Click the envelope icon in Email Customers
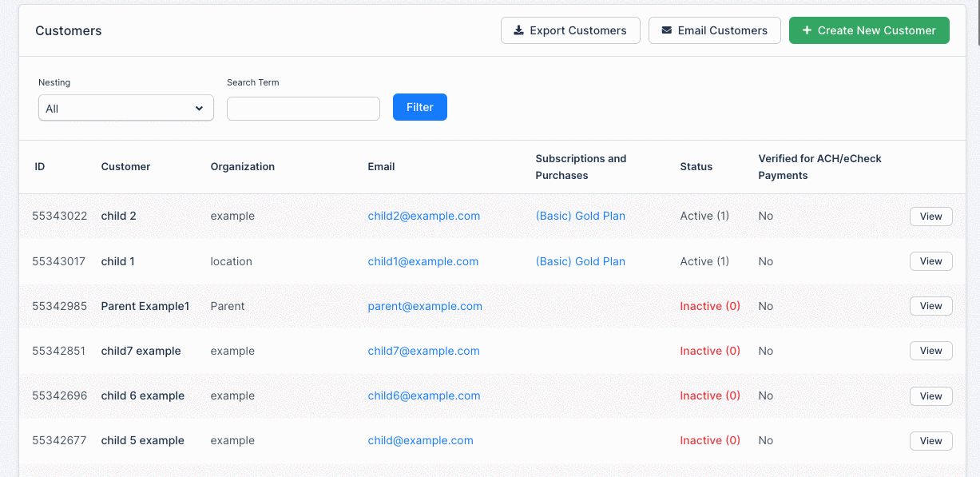 click(x=666, y=30)
